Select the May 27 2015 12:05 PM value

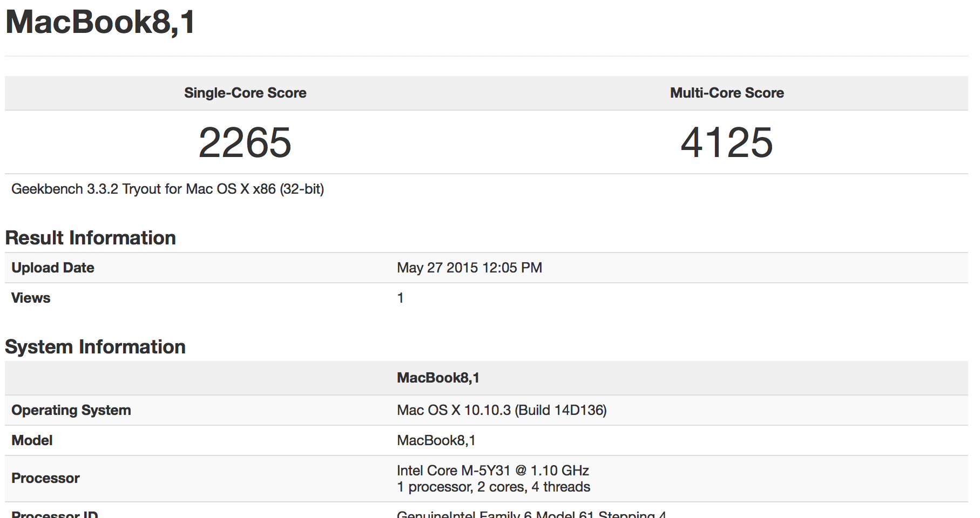[469, 268]
